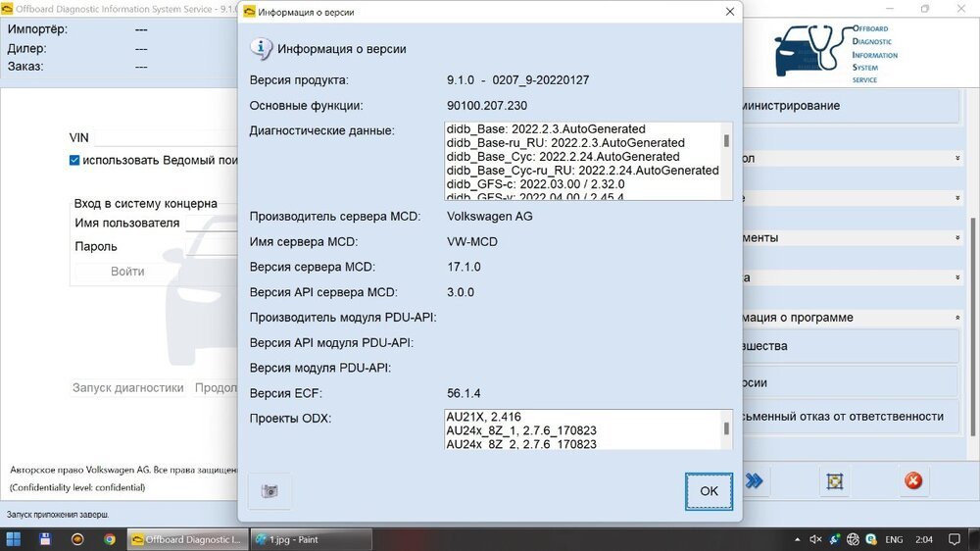
Task: Expand the sidebar section below 'министрирование' button
Action: (x=956, y=158)
